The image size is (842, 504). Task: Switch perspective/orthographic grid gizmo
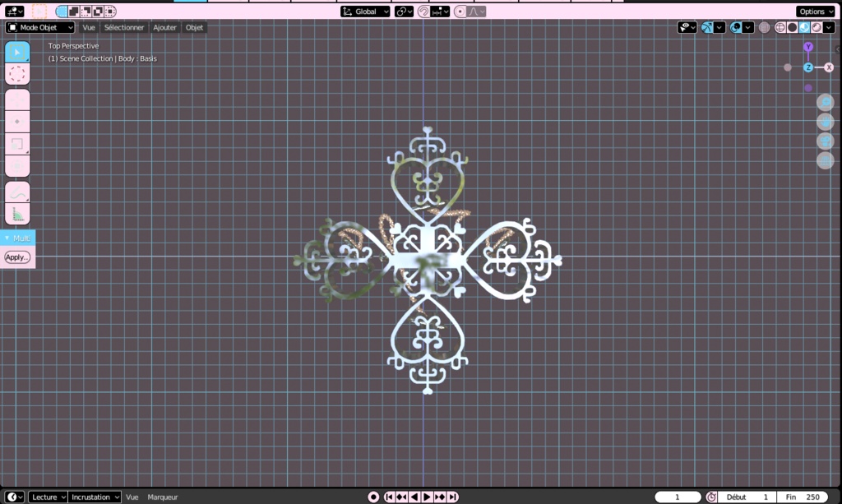pyautogui.click(x=826, y=160)
